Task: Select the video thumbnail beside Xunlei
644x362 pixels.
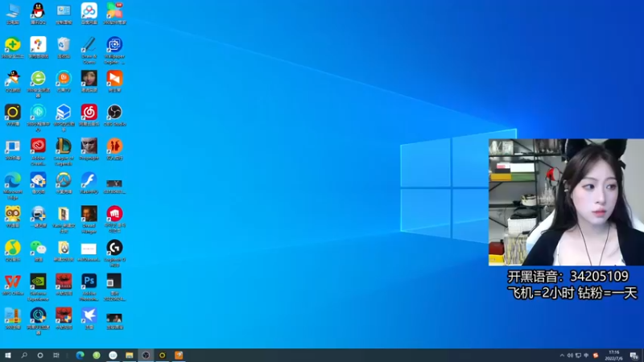Action: (x=114, y=321)
